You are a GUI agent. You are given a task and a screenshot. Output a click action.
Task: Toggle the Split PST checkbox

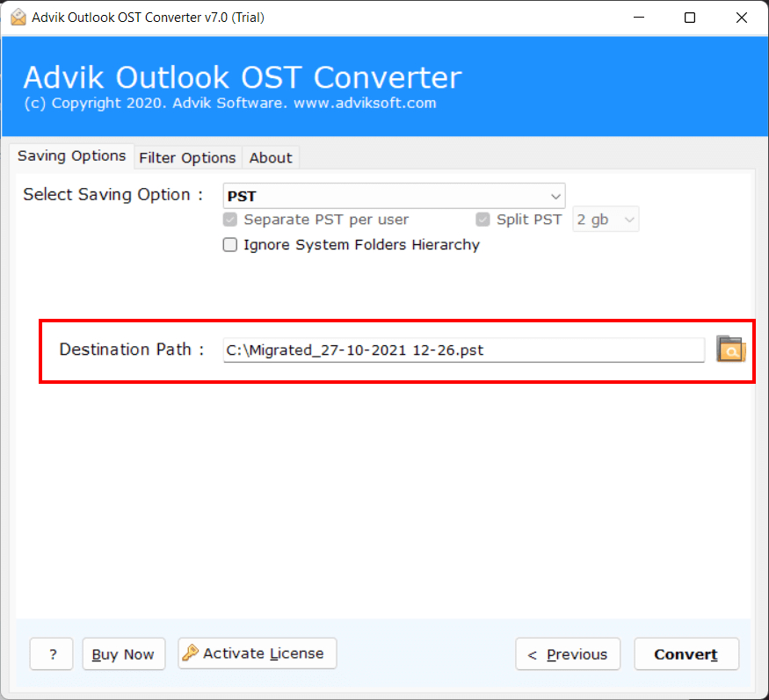(x=482, y=219)
